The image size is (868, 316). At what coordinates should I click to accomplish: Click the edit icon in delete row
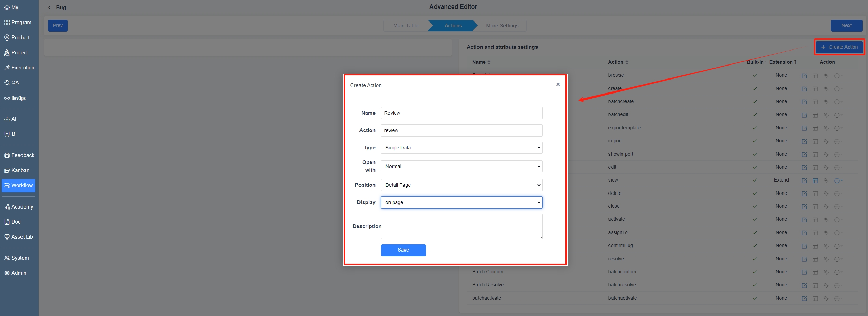point(804,193)
